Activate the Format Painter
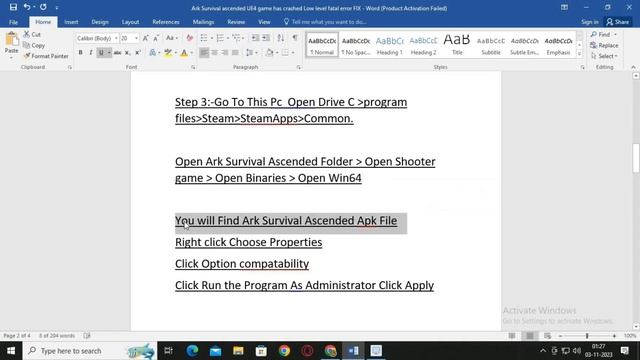 tap(46, 56)
